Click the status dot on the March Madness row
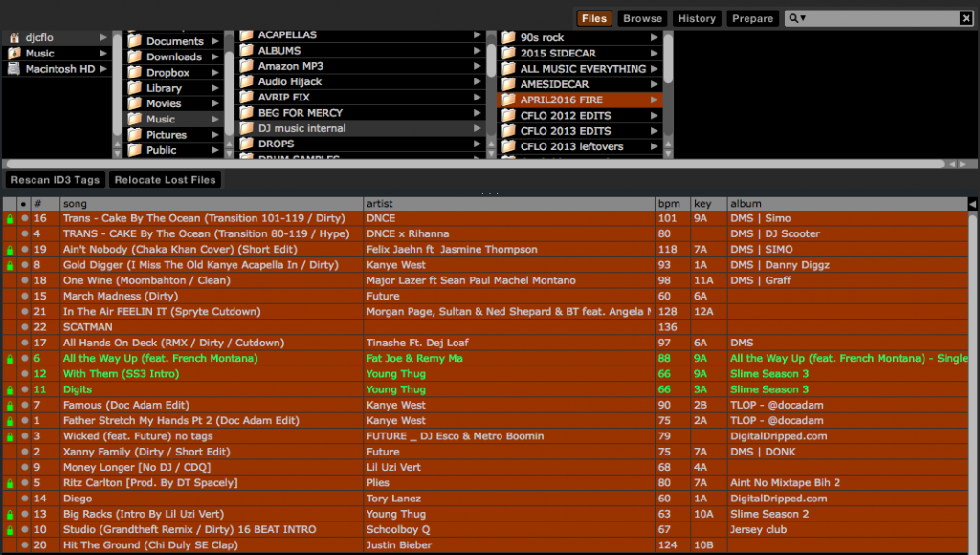 [24, 297]
